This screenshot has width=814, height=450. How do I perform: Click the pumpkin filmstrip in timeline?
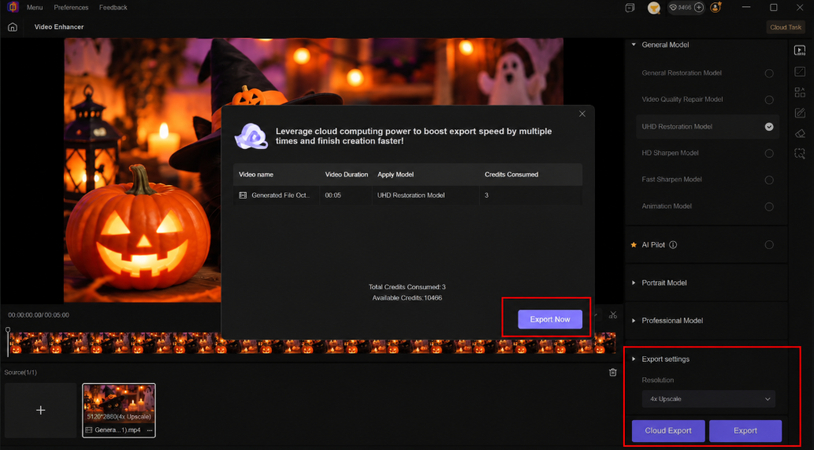(x=313, y=343)
